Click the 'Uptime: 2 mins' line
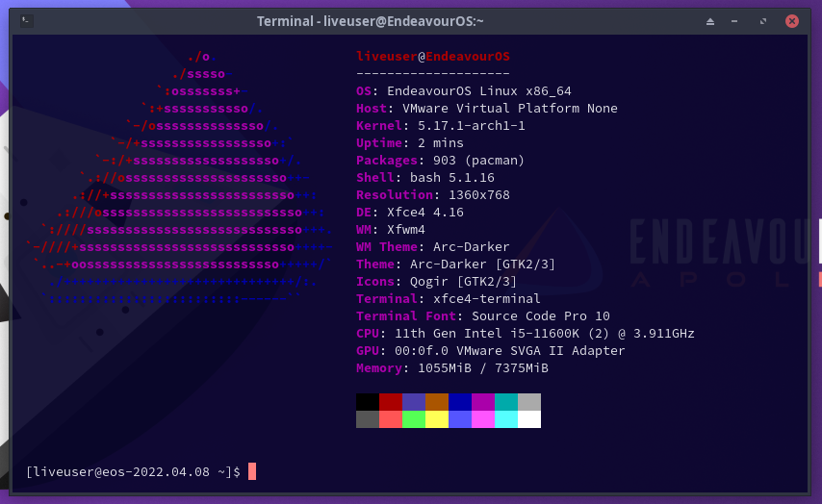This screenshot has width=822, height=504. coord(409,143)
